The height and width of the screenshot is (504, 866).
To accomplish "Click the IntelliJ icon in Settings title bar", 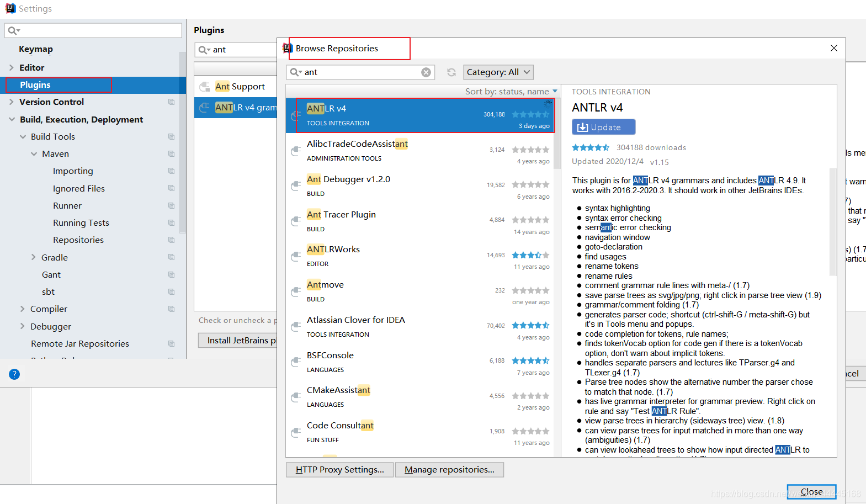I will click(x=10, y=8).
